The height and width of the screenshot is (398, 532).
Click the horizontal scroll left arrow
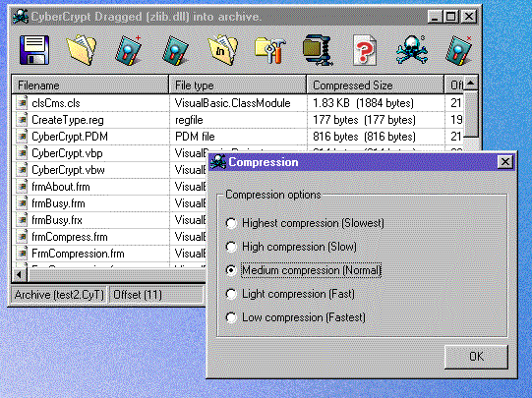pos(20,274)
